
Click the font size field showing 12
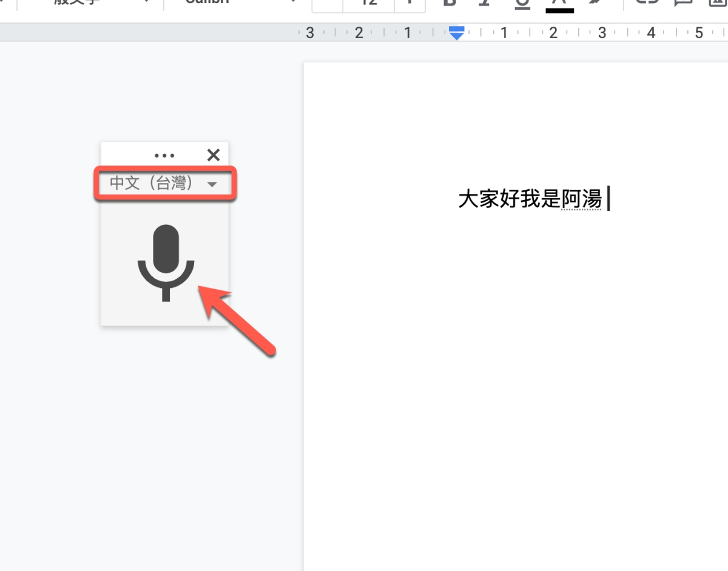368,4
